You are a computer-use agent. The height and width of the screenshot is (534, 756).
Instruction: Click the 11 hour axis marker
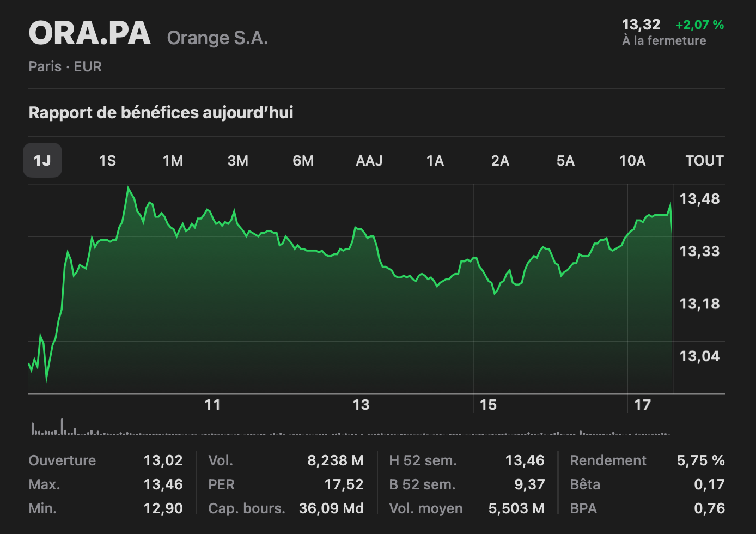[x=212, y=405]
